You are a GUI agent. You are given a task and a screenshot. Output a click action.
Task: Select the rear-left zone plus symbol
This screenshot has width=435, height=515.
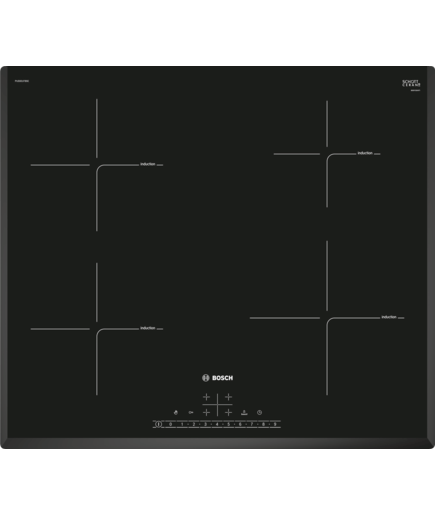tap(207, 397)
